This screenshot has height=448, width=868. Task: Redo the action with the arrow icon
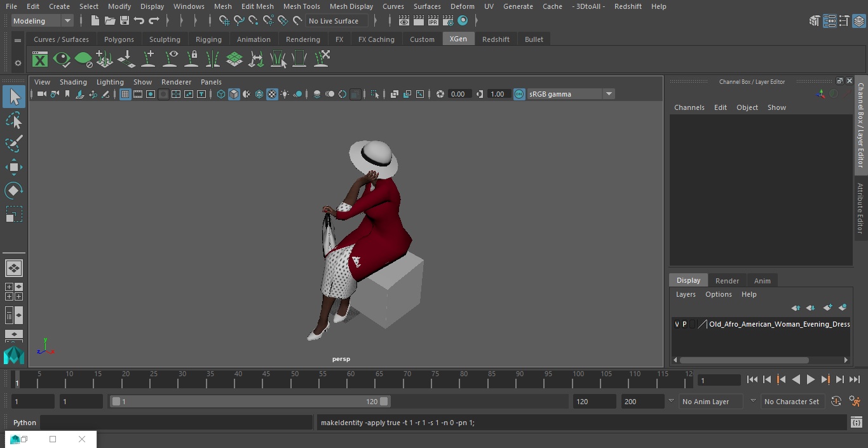(154, 21)
